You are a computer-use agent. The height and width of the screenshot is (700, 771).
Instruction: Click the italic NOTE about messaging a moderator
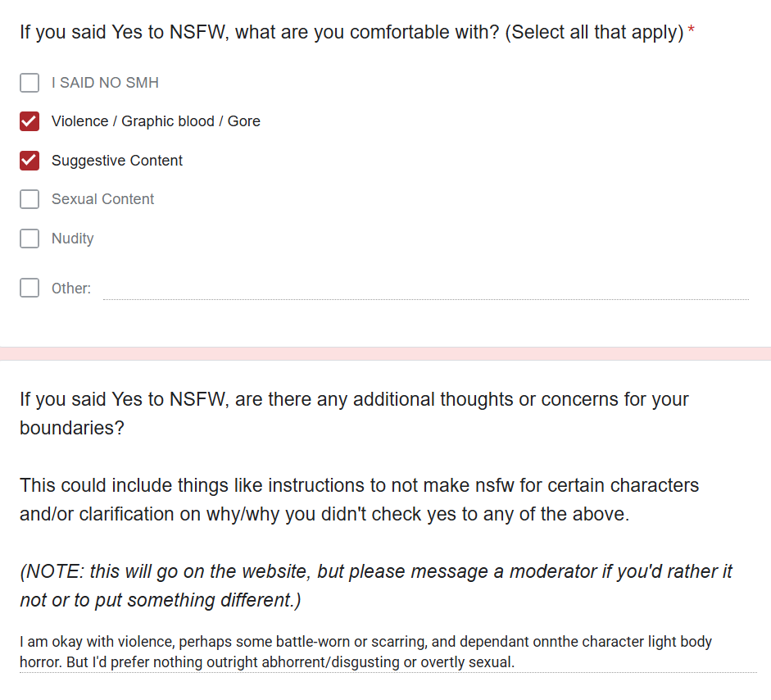point(376,585)
